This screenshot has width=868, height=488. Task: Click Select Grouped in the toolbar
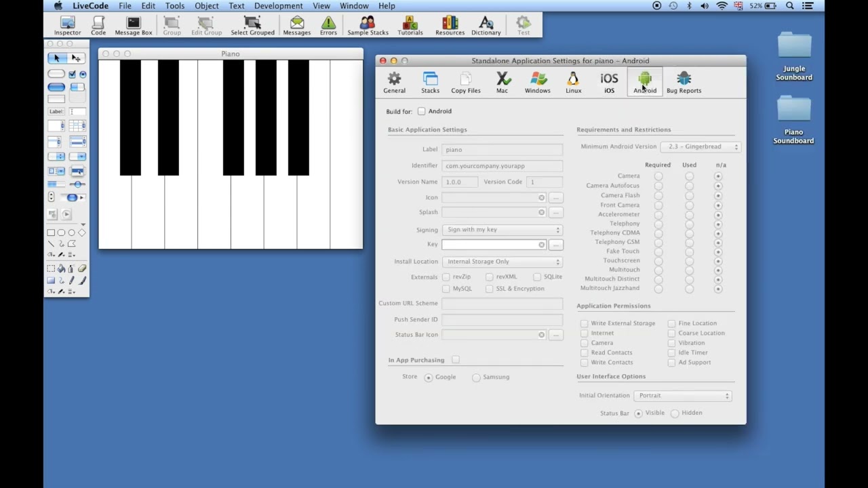point(252,26)
